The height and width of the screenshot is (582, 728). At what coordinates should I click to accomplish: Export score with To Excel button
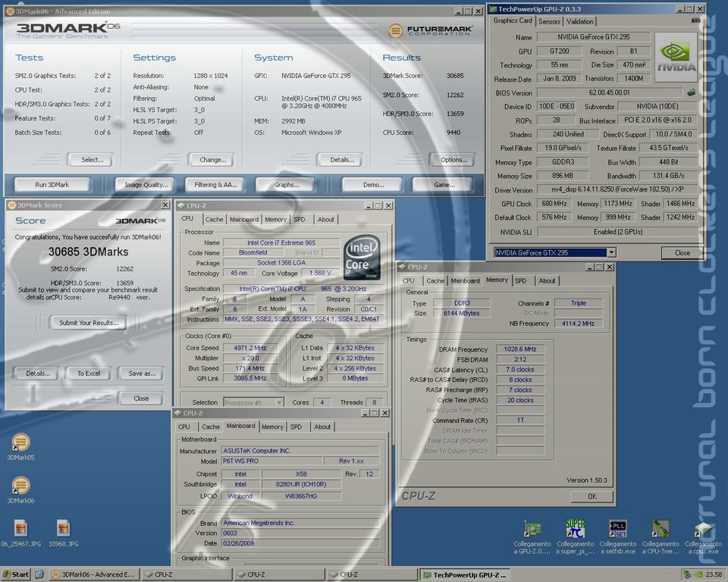pos(89,373)
